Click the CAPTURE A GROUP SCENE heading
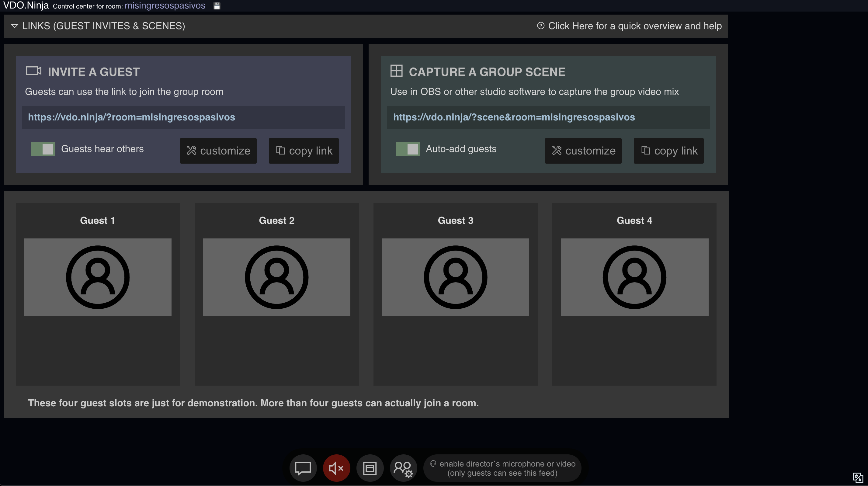Image resolution: width=868 pixels, height=486 pixels. tap(487, 72)
